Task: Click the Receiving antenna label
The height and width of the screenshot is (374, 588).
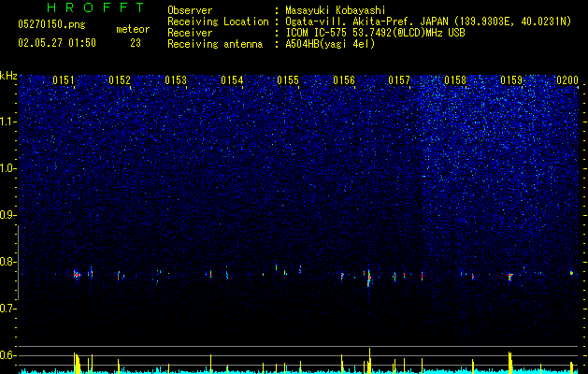Action: (215, 44)
